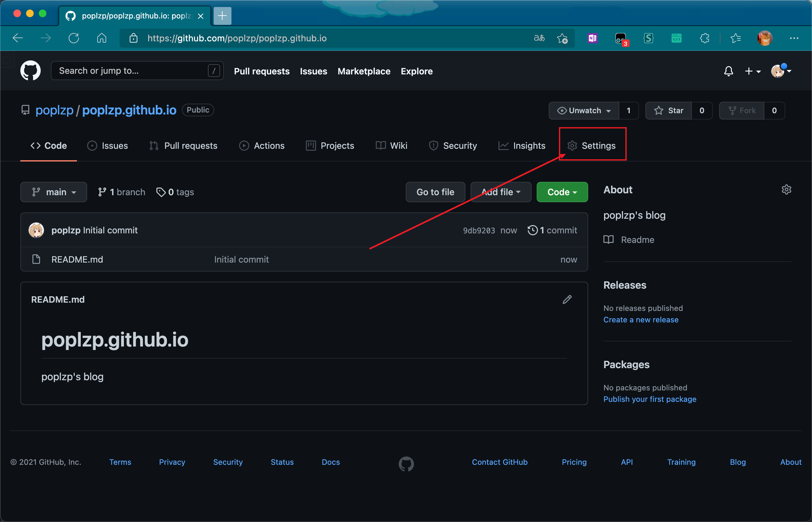This screenshot has height=522, width=812.
Task: Open the repository Pull requests tab
Action: coord(183,146)
